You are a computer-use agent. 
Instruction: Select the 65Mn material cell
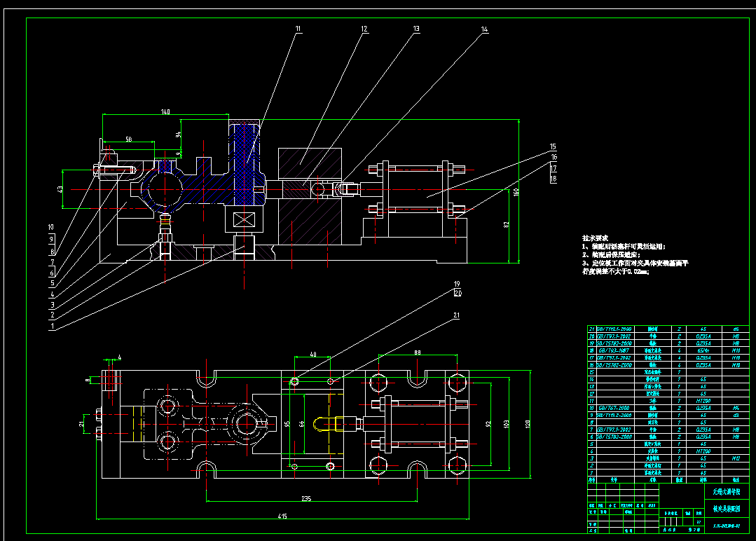click(x=703, y=350)
